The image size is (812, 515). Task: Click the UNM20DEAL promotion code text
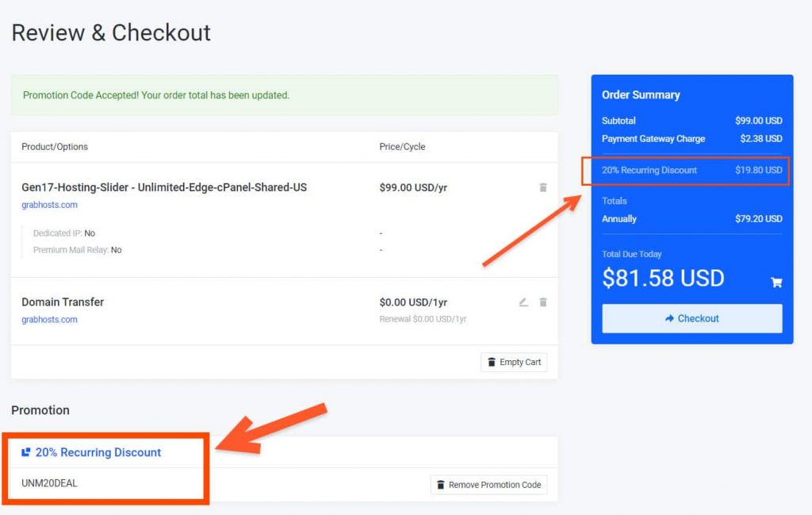(x=49, y=483)
